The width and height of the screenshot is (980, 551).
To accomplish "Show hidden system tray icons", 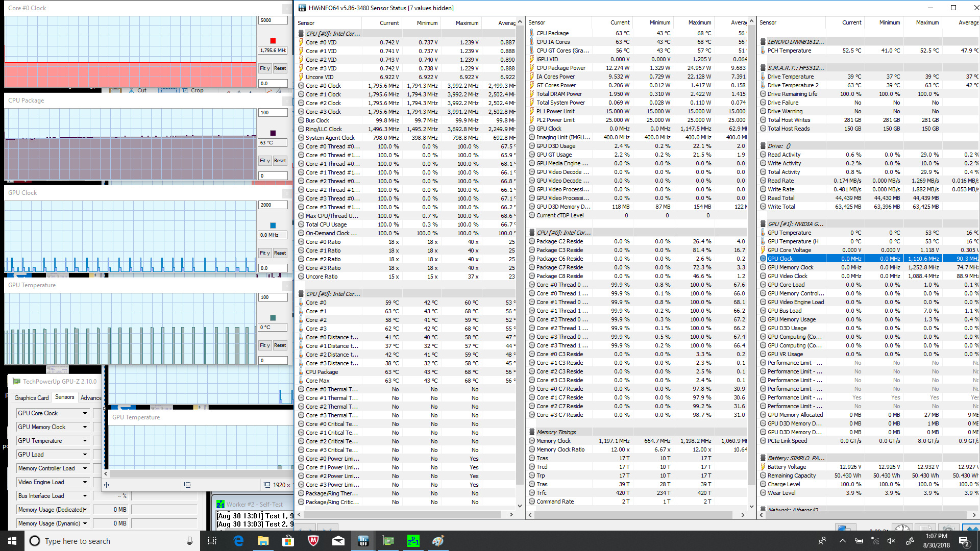I will [x=842, y=541].
